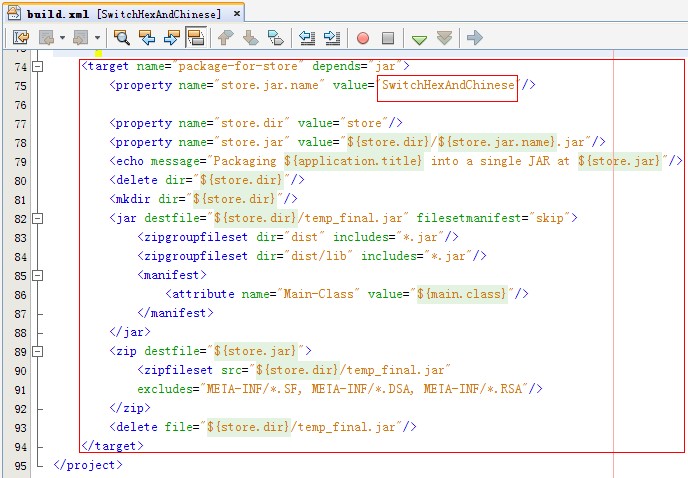Click the Find Selection magnifier icon
688x478 pixels.
coord(122,38)
